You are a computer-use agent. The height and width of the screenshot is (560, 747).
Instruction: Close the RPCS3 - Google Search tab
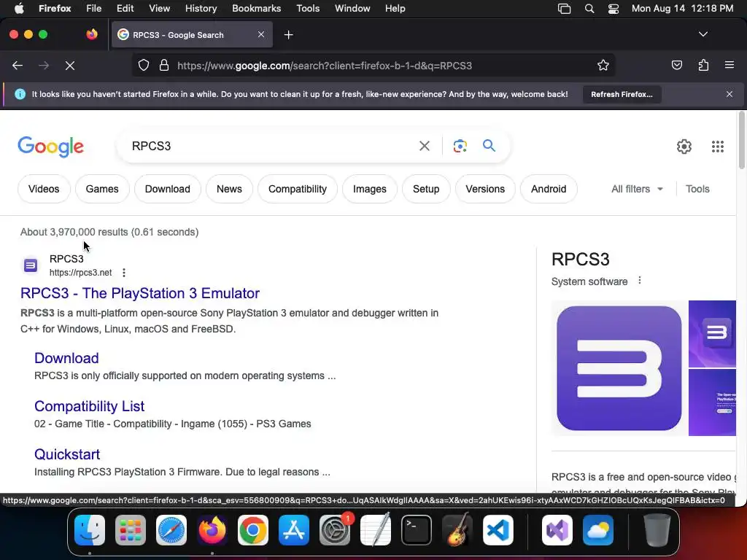(261, 34)
